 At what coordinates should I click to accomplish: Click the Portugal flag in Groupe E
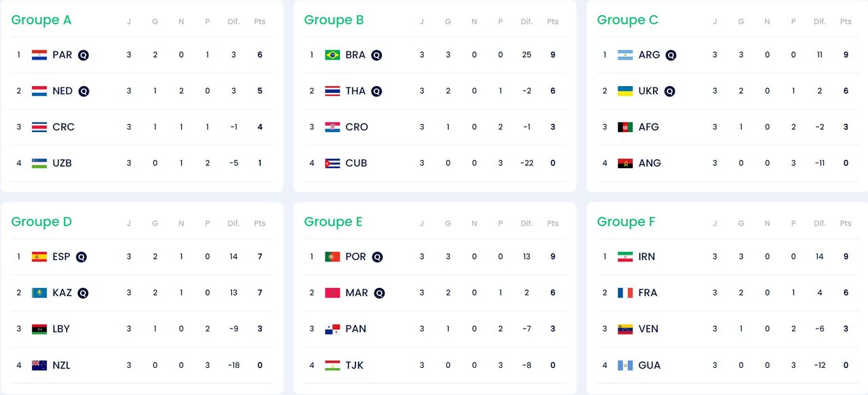click(x=332, y=257)
